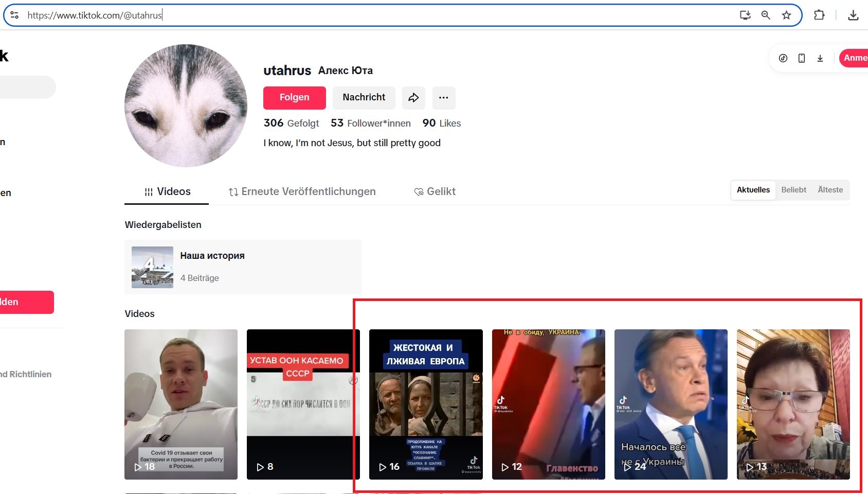Send a message via Nachricht button
868x494 pixels.
click(x=364, y=98)
